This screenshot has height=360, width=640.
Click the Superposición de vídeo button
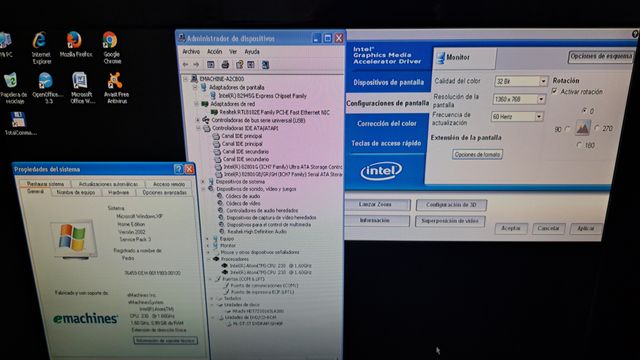coord(450,221)
